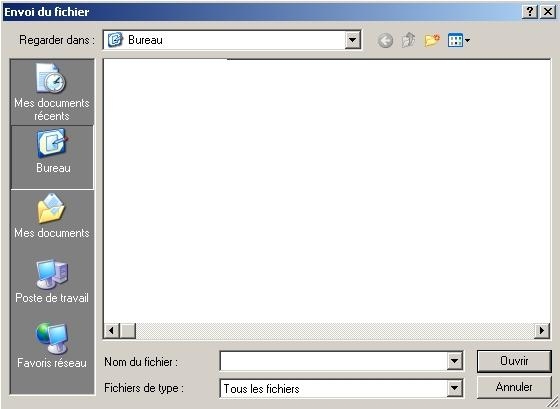The height and width of the screenshot is (409, 560).
Task: Select the Bureau shortcut in sidebar
Action: pyautogui.click(x=52, y=157)
